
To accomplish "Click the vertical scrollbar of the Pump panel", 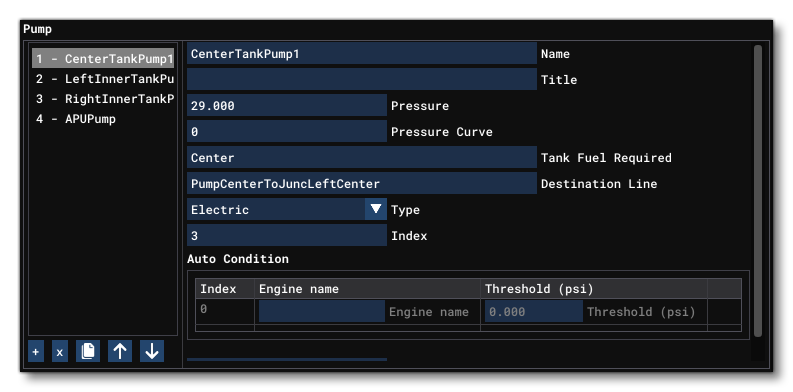I will click(758, 191).
